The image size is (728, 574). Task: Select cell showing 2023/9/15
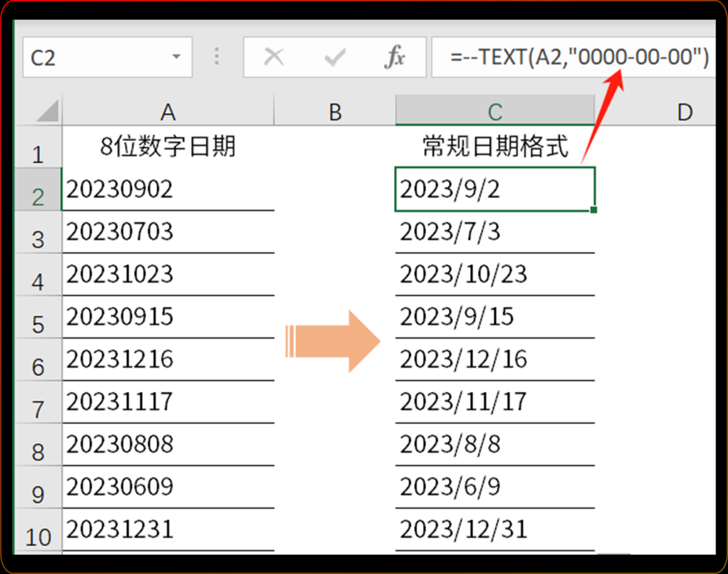(x=495, y=317)
